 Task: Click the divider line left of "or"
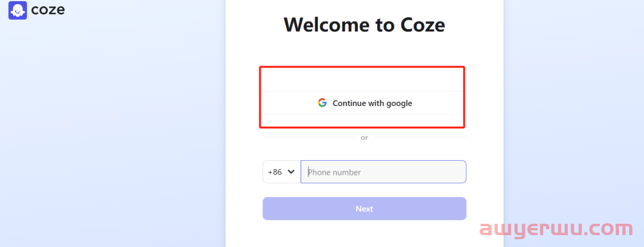tap(309, 137)
